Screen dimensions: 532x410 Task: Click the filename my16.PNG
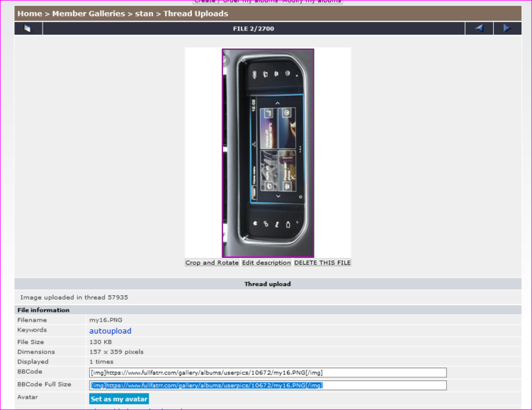[x=106, y=319]
